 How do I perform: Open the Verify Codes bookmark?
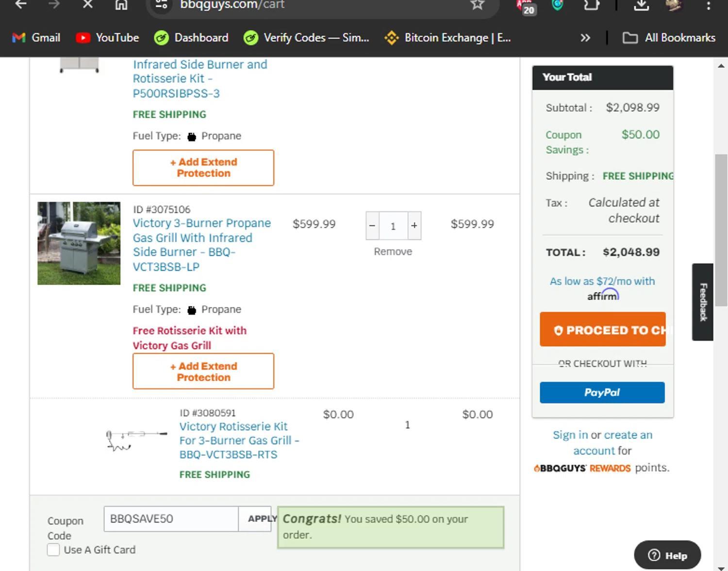pyautogui.click(x=306, y=38)
